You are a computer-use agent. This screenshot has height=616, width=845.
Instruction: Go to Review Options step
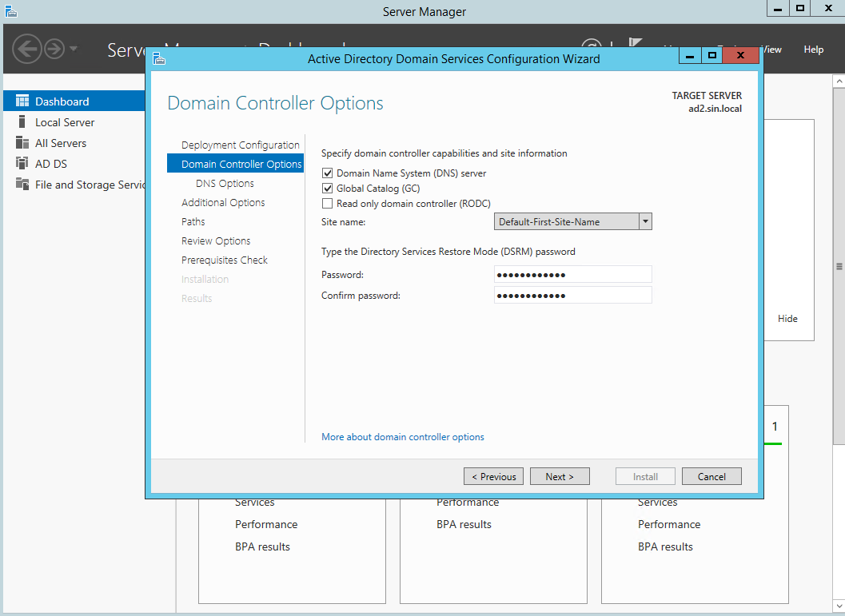pos(216,240)
